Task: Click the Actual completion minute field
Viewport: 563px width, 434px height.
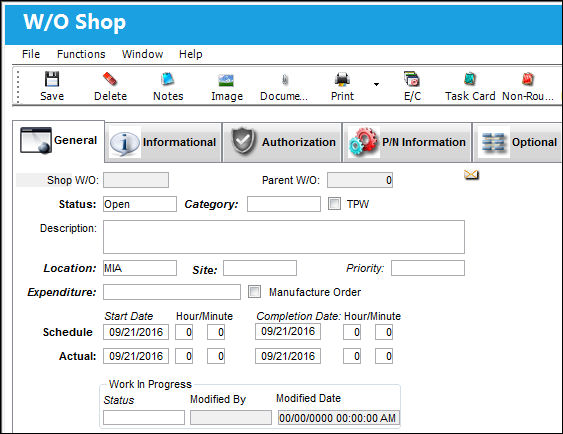Action: click(x=384, y=356)
